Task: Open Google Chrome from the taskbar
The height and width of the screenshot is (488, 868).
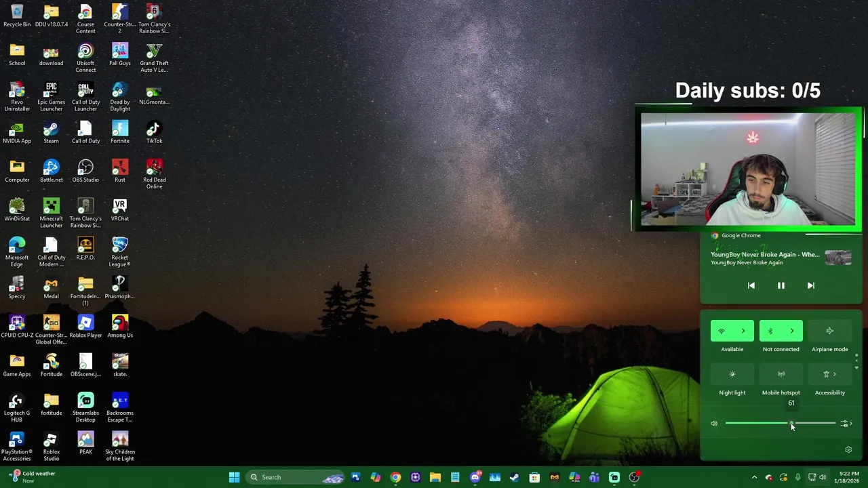Action: [395, 477]
